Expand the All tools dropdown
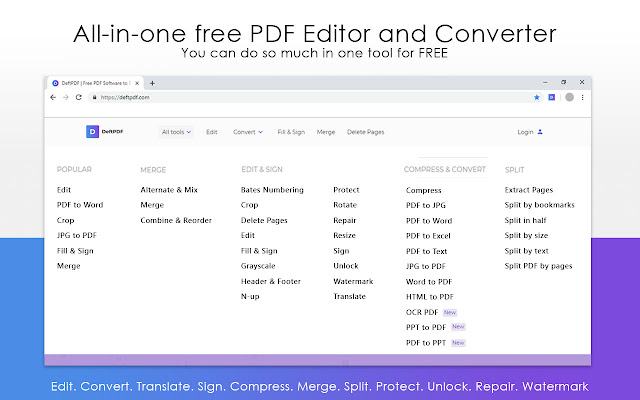640x400 pixels. point(176,132)
